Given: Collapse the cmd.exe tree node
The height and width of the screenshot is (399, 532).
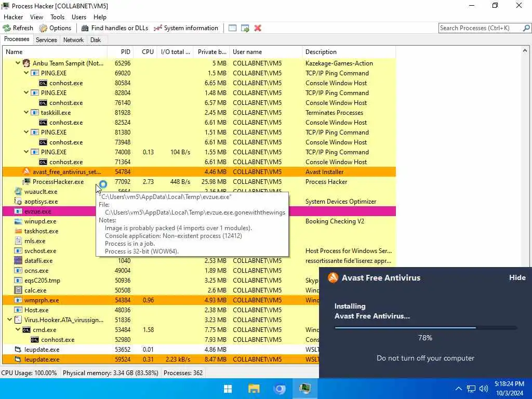Looking at the screenshot, I should (18, 329).
